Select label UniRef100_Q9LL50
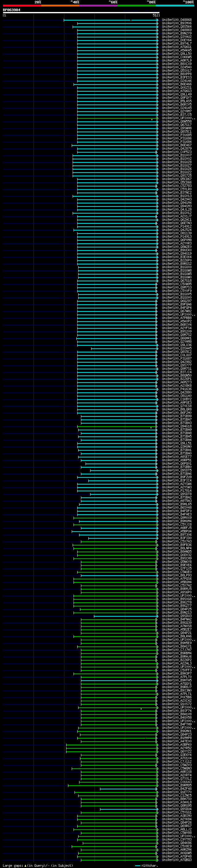 pyautogui.click(x=176, y=54)
